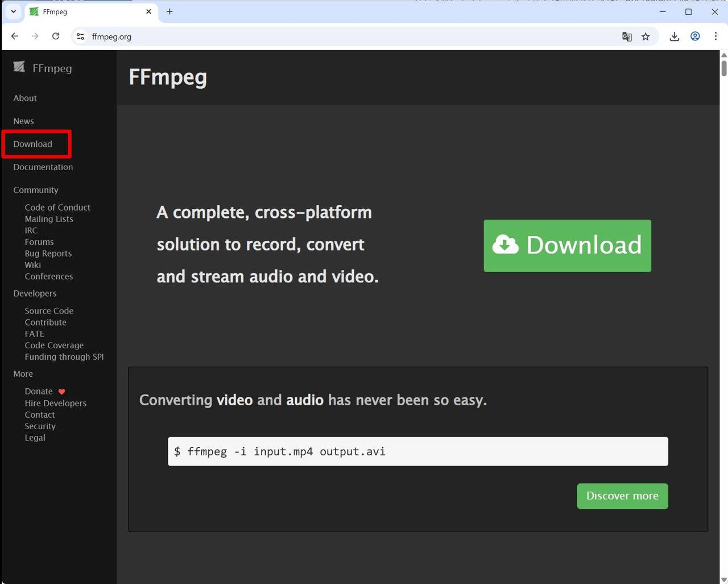
Task: Open Download in the sidebar
Action: [33, 144]
